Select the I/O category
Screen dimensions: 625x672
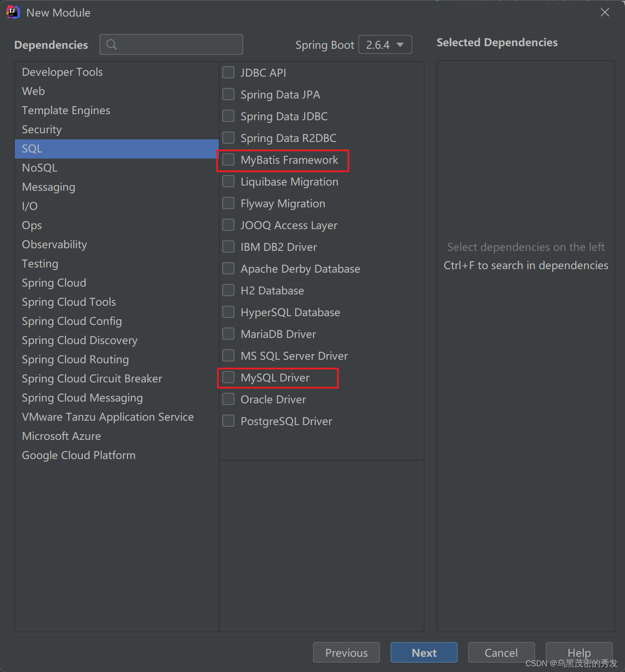(117, 206)
